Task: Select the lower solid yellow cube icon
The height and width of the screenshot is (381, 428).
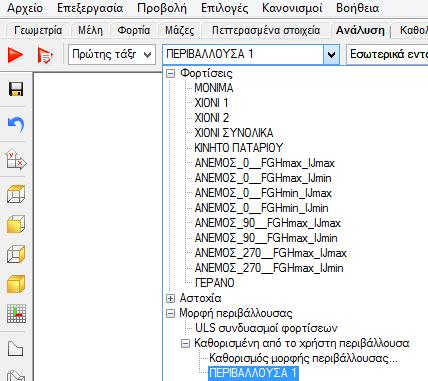Action: pyautogui.click(x=16, y=284)
